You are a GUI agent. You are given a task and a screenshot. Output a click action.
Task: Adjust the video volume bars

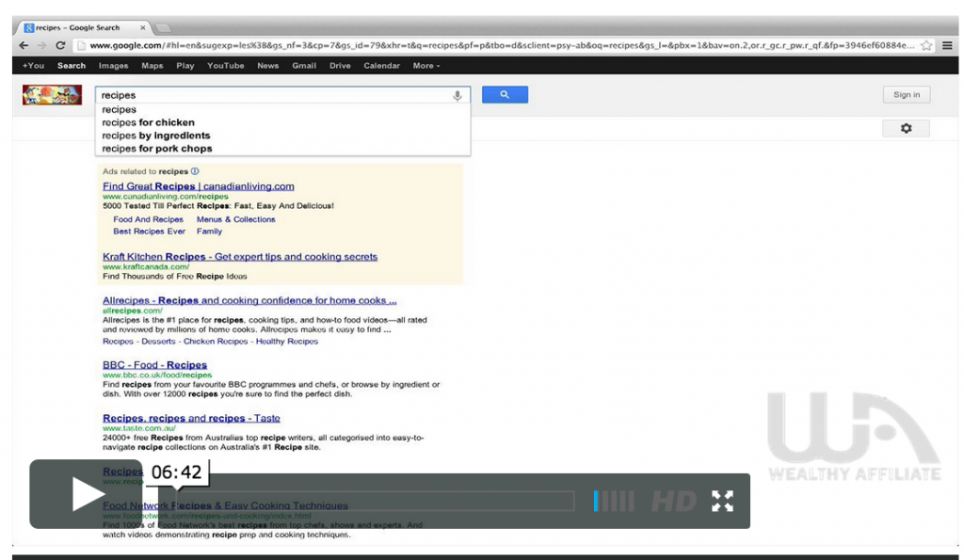pyautogui.click(x=614, y=501)
